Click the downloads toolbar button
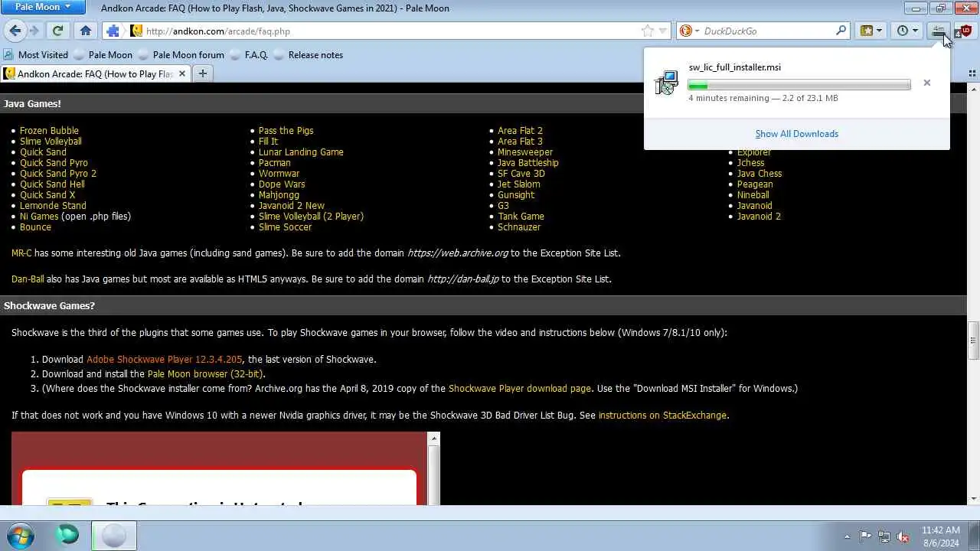980x551 pixels. coord(939,31)
